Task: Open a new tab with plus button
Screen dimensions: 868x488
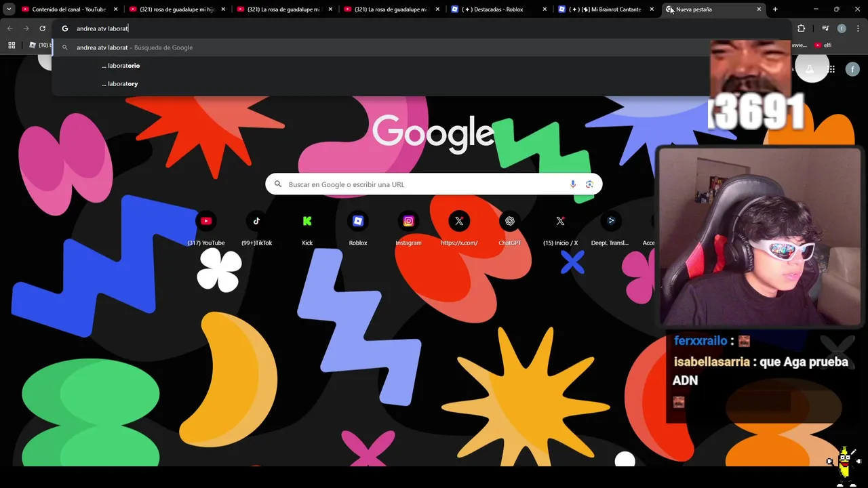Action: click(775, 9)
